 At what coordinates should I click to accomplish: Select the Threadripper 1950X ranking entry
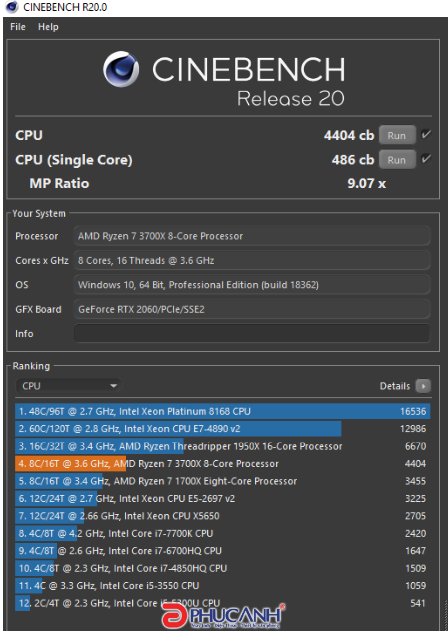pos(223,446)
